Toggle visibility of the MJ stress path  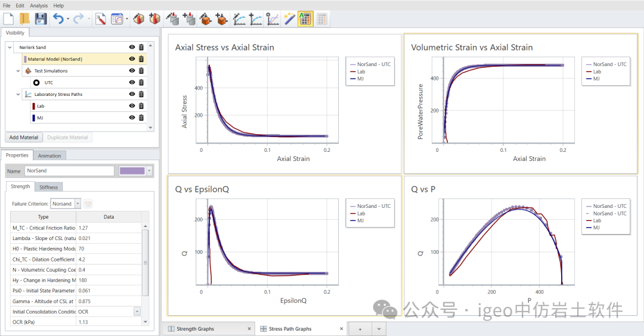pyautogui.click(x=132, y=118)
